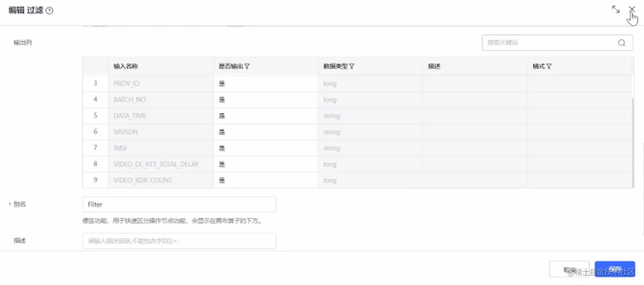
Task: Click the 描述 cell of MSISDN row
Action: [x=474, y=132]
